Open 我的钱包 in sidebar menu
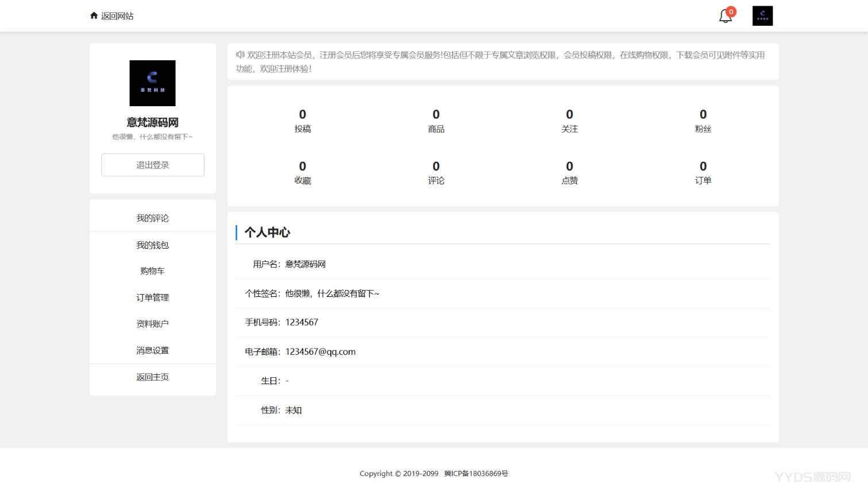 click(x=152, y=245)
